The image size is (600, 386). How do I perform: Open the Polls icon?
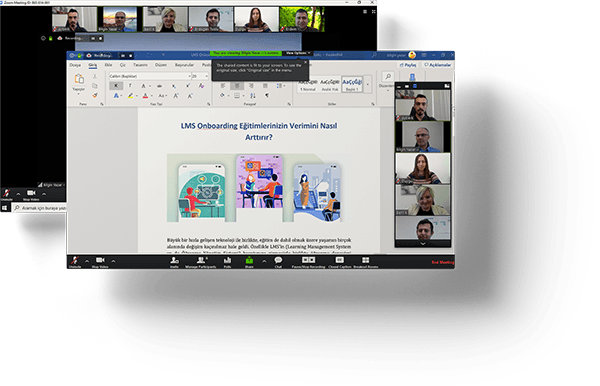click(x=227, y=261)
